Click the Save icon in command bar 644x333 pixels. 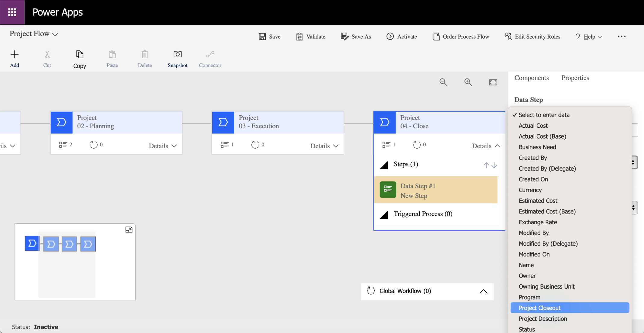pyautogui.click(x=262, y=37)
